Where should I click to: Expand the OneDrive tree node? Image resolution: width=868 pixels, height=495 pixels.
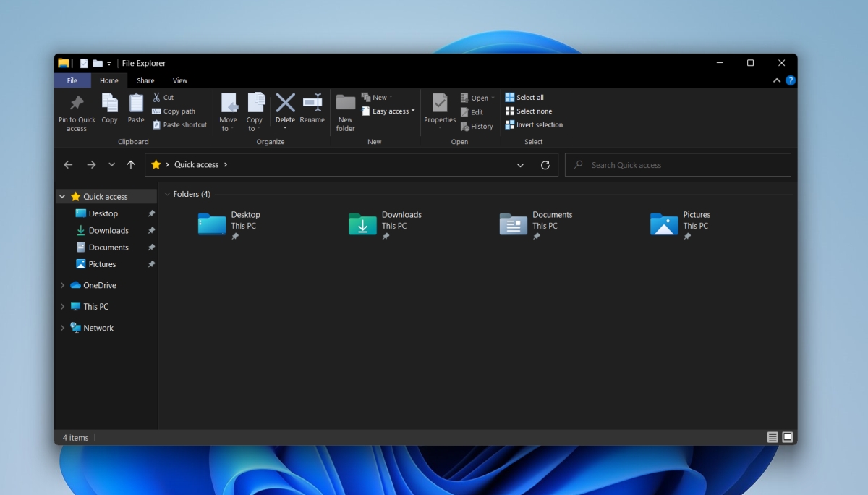coord(62,285)
